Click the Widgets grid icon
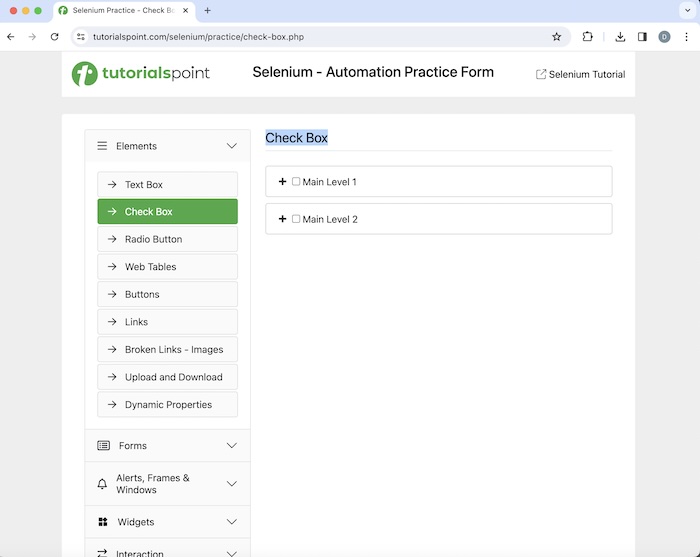Image resolution: width=700 pixels, height=557 pixels. click(x=103, y=522)
